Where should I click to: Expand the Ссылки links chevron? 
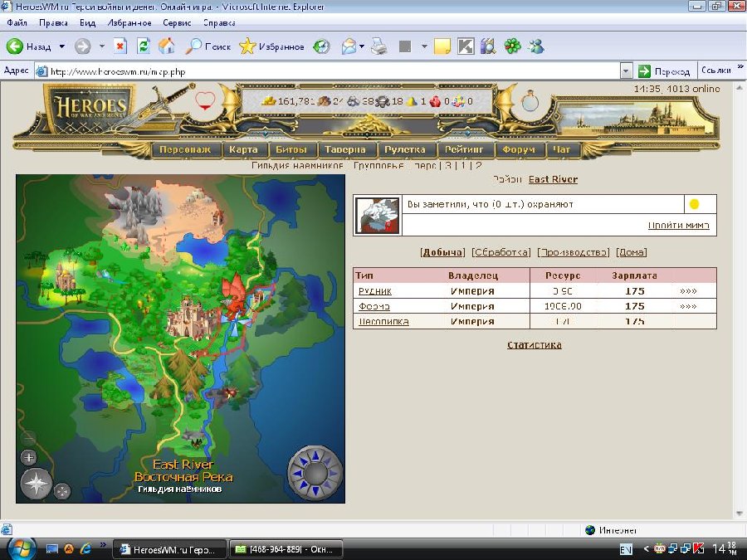(x=740, y=67)
